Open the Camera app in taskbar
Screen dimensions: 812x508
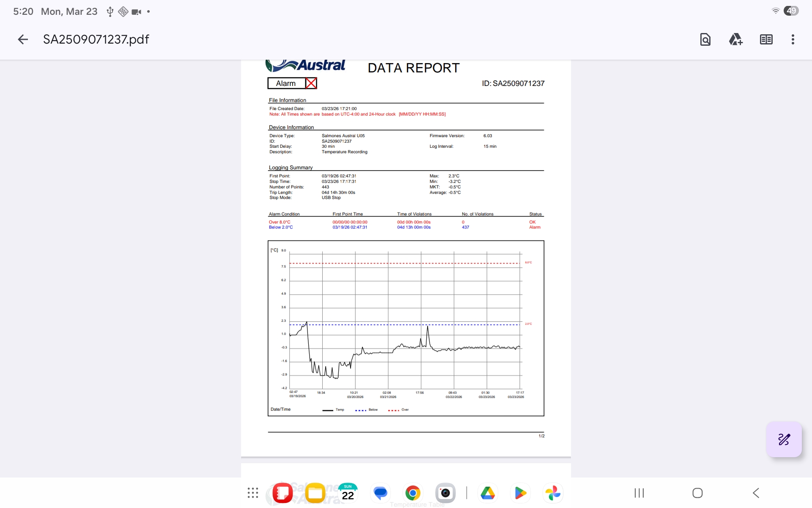[x=445, y=493]
